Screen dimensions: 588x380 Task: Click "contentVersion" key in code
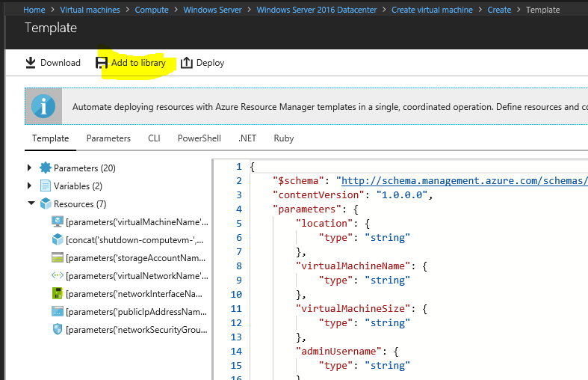[318, 195]
